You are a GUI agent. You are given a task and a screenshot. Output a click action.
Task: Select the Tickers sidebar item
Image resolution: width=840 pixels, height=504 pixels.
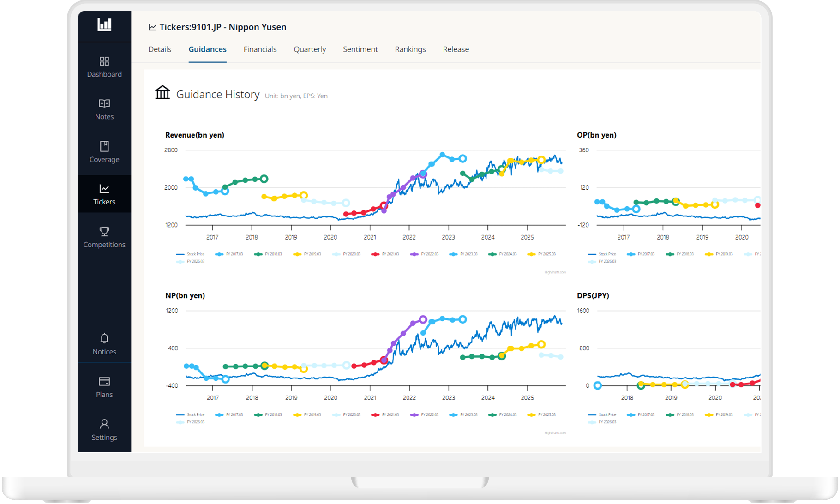tap(104, 194)
